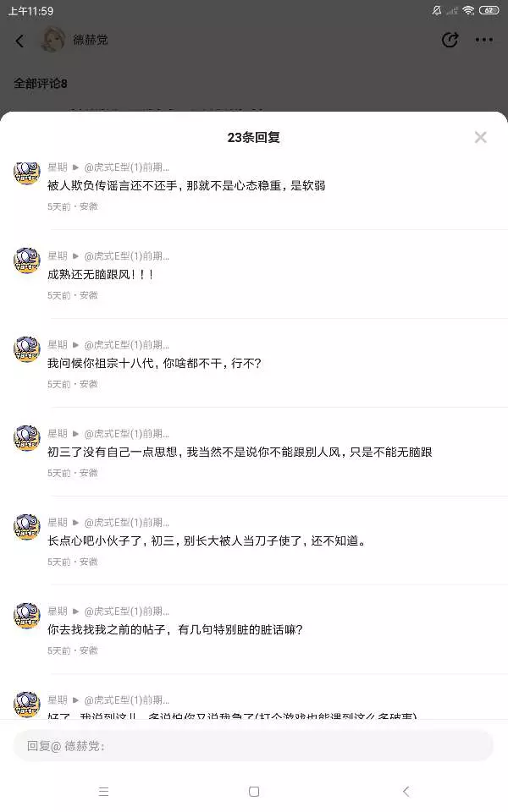This screenshot has height=812, width=508.
Task: Tap avatar beside reply '成熟还无脑跟风'
Action: [27, 261]
